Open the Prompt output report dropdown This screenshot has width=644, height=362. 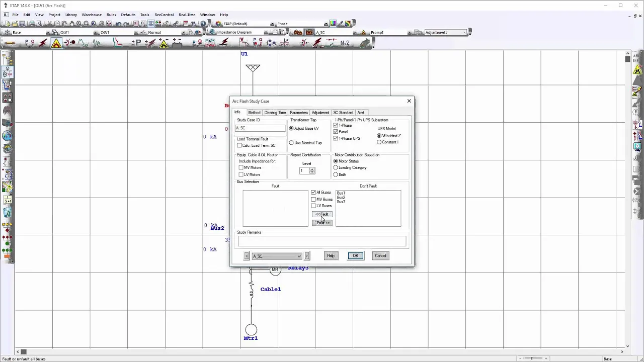click(x=410, y=33)
